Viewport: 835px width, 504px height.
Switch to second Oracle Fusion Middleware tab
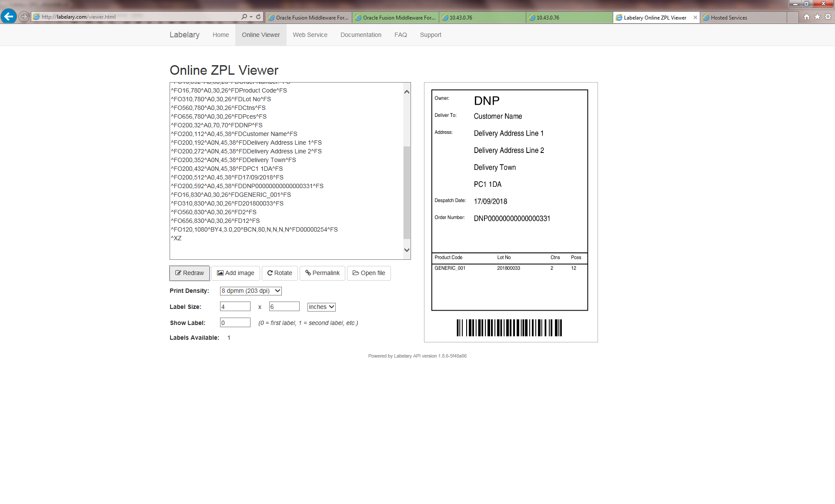coord(395,17)
